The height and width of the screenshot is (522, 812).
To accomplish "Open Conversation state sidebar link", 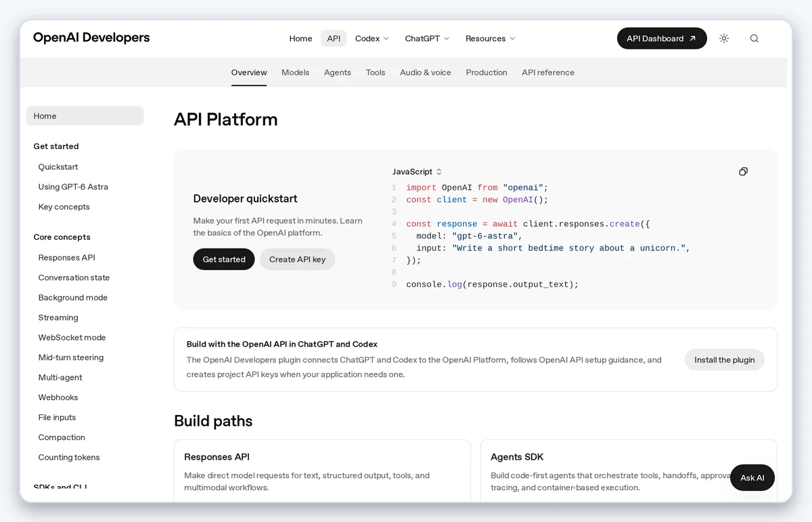I will tap(74, 278).
